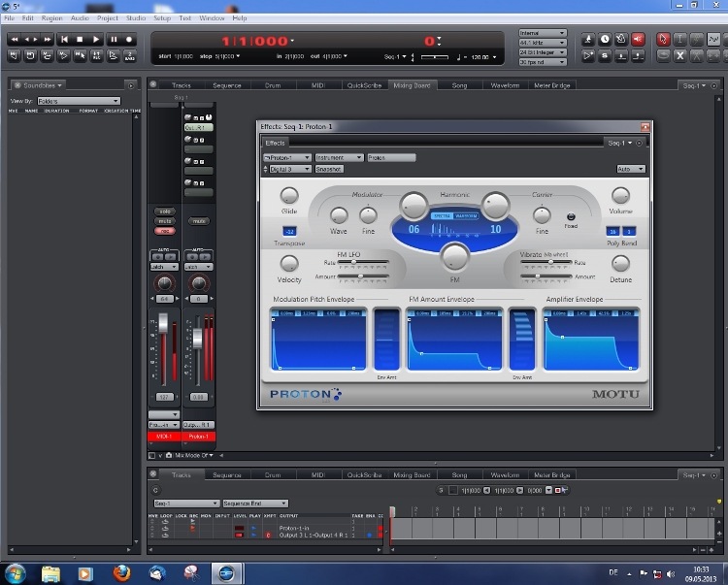Mute the MIDI-1 mixer strip
Image resolution: width=728 pixels, height=585 pixels.
(165, 221)
